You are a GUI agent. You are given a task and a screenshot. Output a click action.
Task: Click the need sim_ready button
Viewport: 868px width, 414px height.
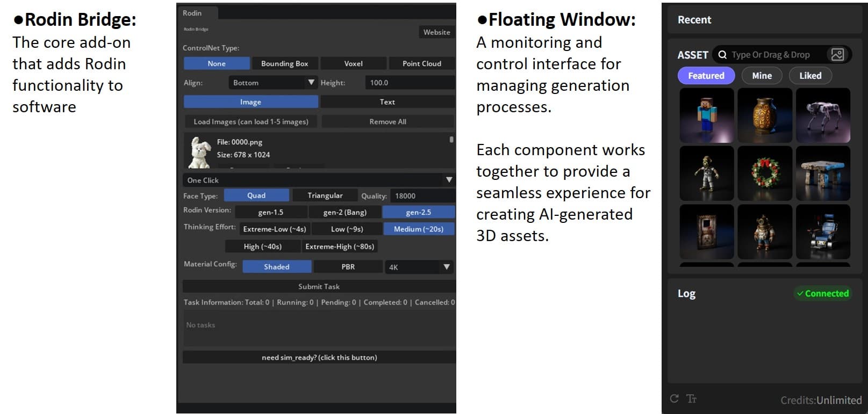point(319,358)
